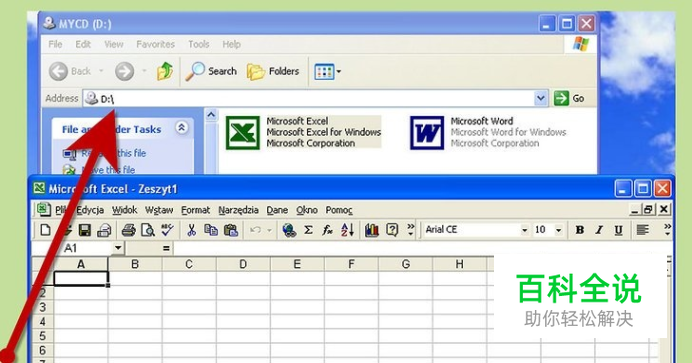Viewport: 692px width, 363px height.
Task: Click the Excel workbook icon in the menu bar
Action: [43, 210]
